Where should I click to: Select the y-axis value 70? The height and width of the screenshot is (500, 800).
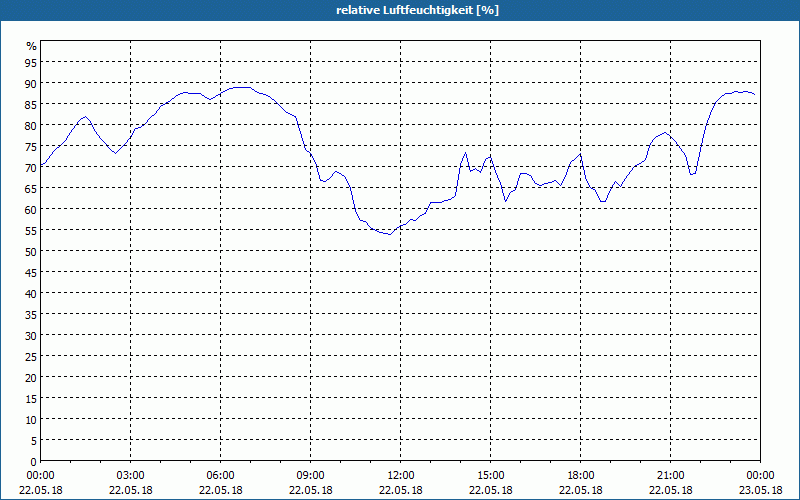31,167
